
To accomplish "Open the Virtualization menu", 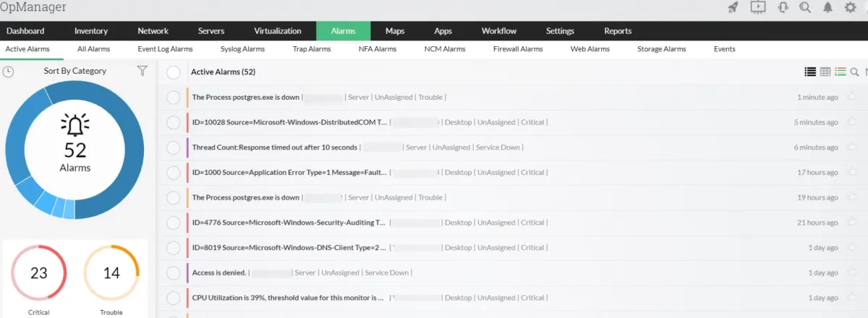I will [278, 31].
